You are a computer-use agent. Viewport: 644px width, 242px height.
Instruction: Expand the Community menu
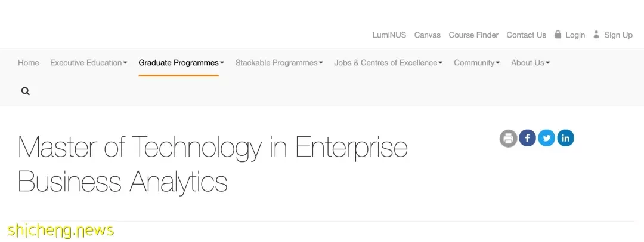coord(476,63)
